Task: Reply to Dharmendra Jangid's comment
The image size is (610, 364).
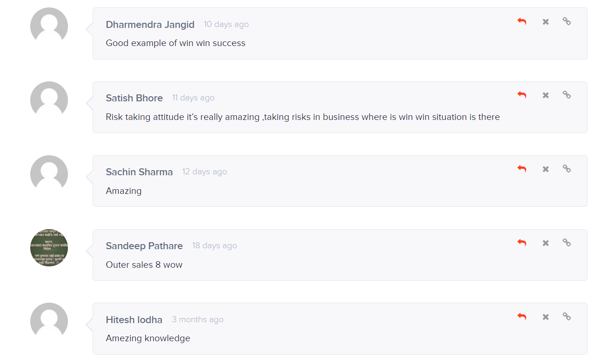Action: (x=522, y=21)
